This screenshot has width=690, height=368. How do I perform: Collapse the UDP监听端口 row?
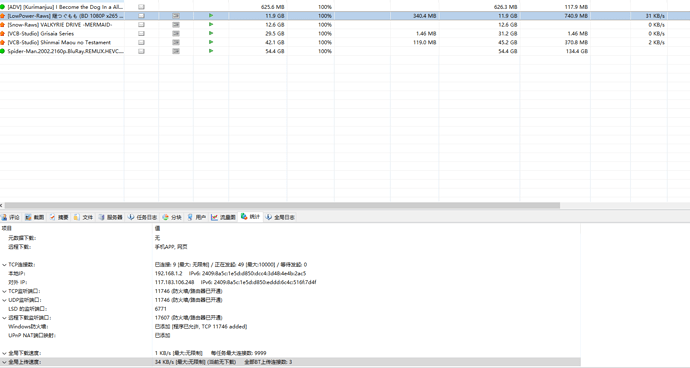4,300
